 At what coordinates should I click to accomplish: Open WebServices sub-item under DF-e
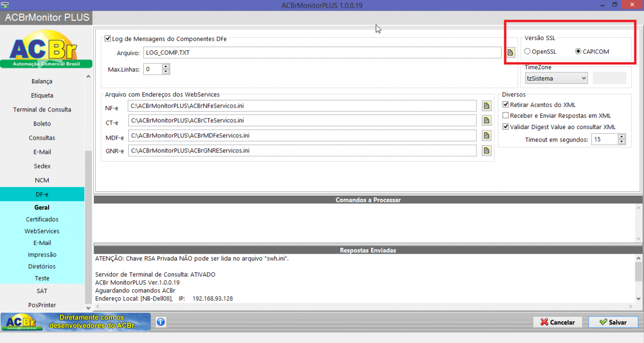tap(42, 231)
